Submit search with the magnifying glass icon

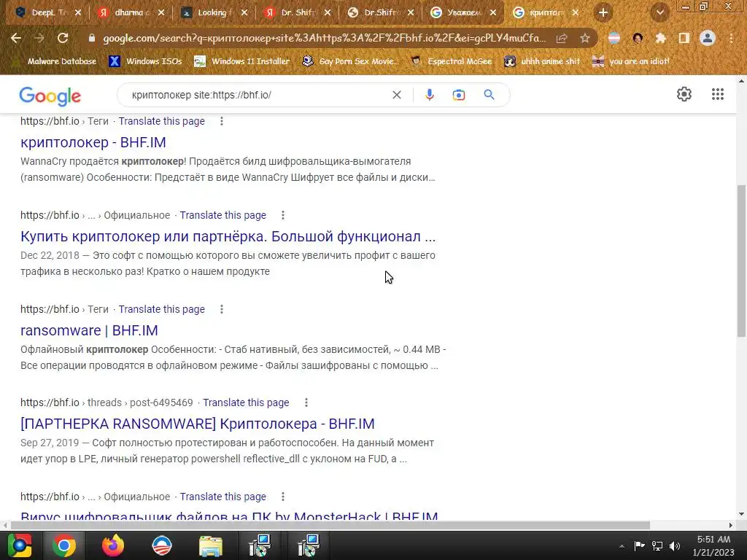click(489, 95)
